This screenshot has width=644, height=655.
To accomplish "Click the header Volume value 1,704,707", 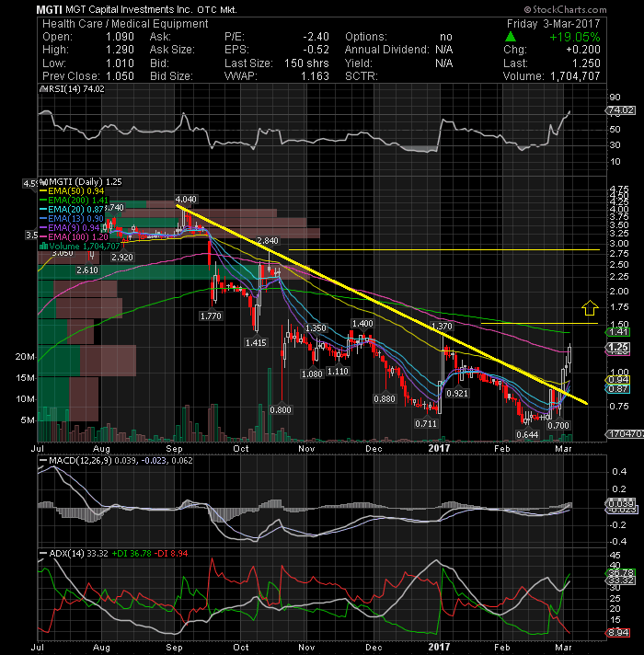I will point(575,76).
